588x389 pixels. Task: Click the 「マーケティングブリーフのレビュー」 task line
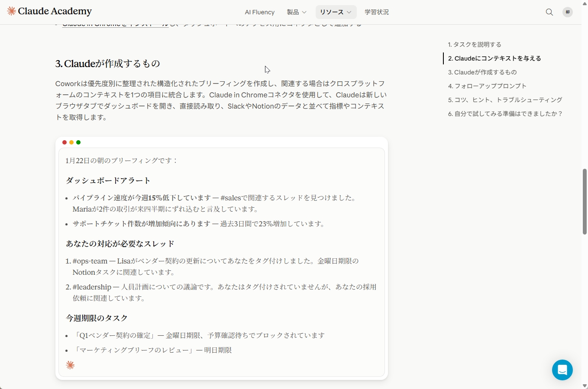point(152,350)
